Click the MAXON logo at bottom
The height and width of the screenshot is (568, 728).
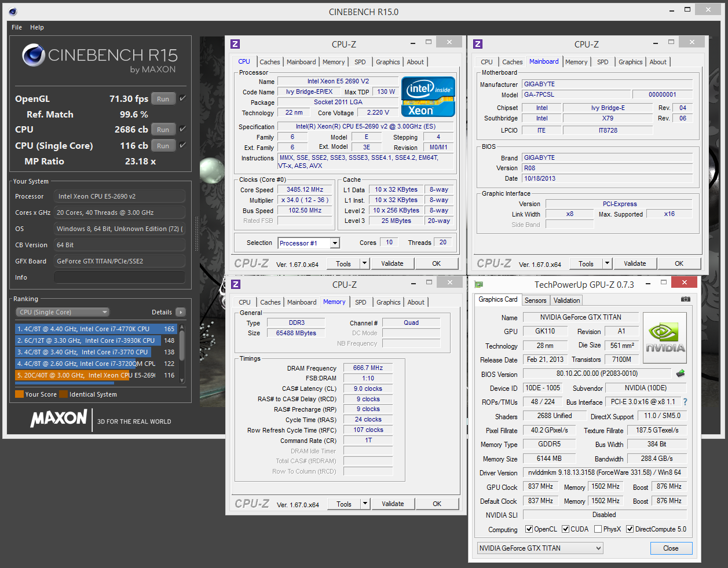pyautogui.click(x=58, y=418)
